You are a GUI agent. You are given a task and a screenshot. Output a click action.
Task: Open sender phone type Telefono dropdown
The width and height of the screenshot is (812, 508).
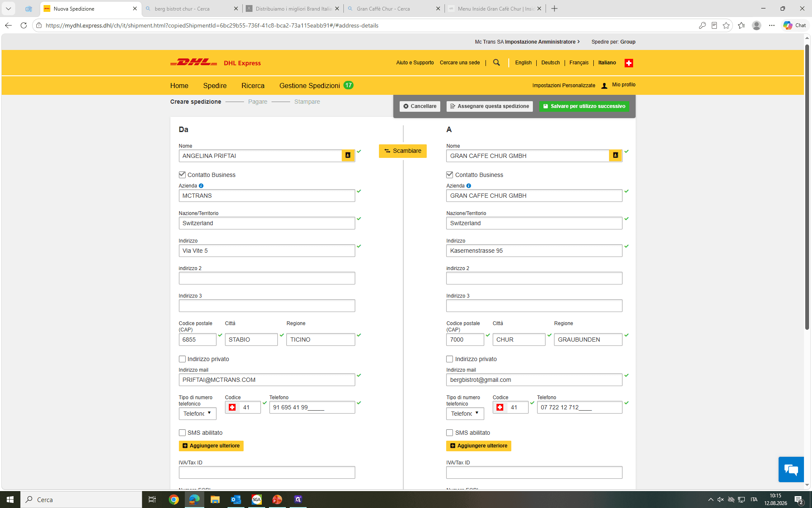point(198,414)
